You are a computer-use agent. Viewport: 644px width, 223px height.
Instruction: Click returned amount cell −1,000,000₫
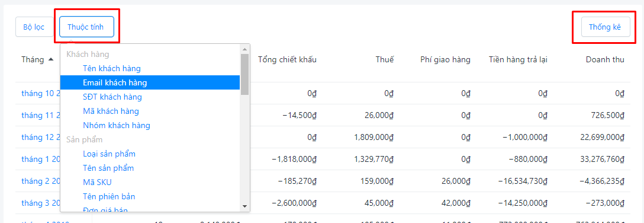[524, 138]
